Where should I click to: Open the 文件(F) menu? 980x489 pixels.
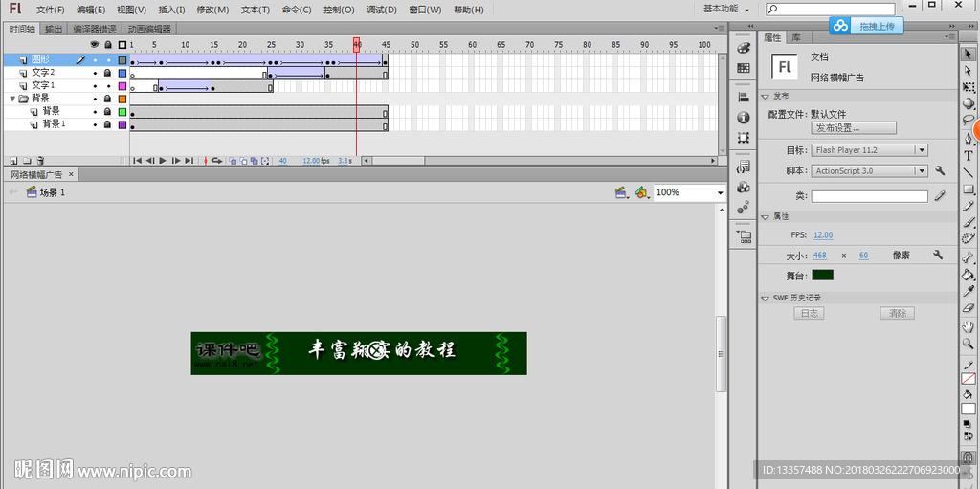coord(50,10)
